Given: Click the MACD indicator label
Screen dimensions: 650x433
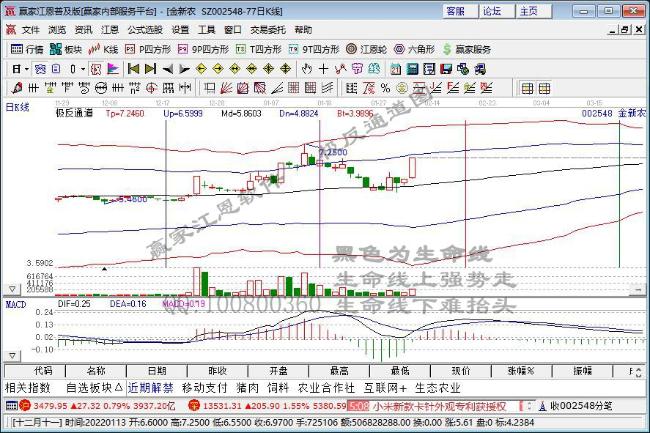Looking at the screenshot, I should tap(16, 305).
